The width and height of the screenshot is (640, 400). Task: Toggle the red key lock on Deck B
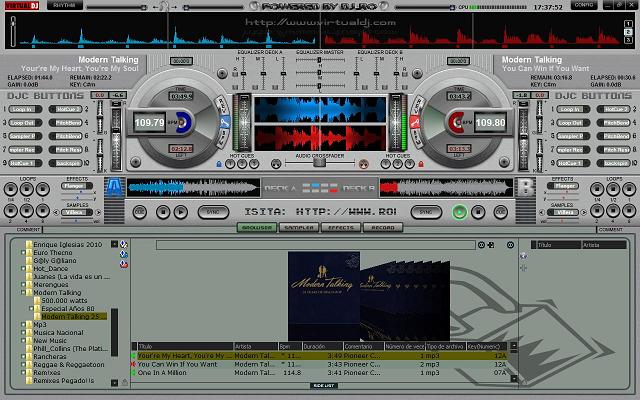[421, 164]
